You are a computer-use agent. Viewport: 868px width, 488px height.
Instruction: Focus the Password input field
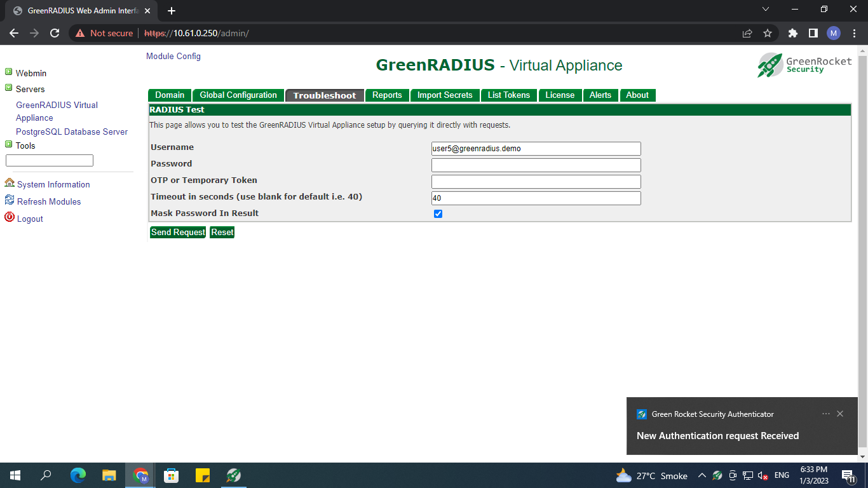(x=536, y=165)
